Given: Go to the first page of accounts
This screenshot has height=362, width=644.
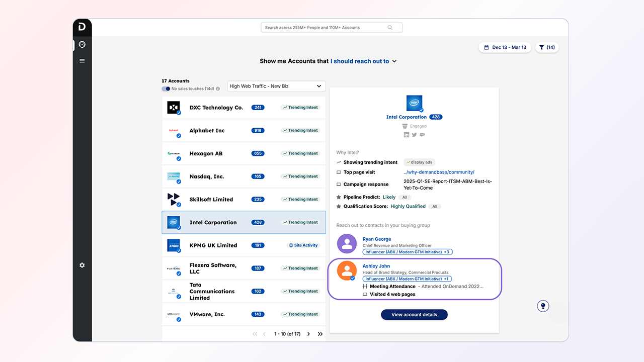Looking at the screenshot, I should pyautogui.click(x=255, y=334).
